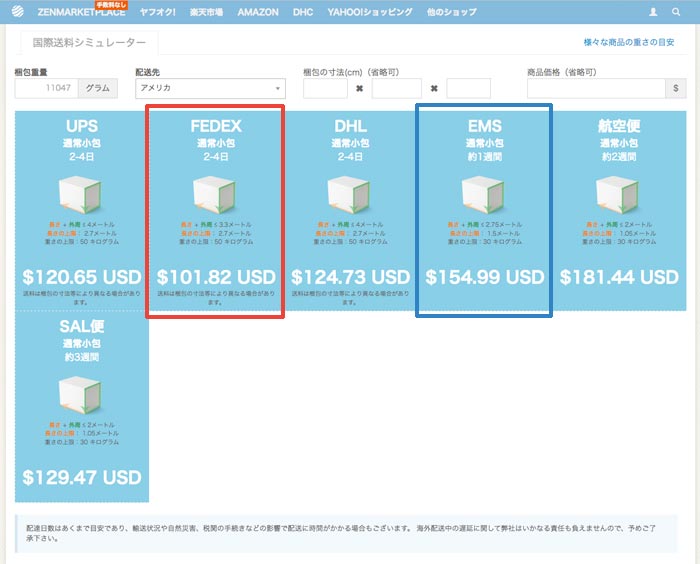Click the 航空便 package box image

click(618, 195)
